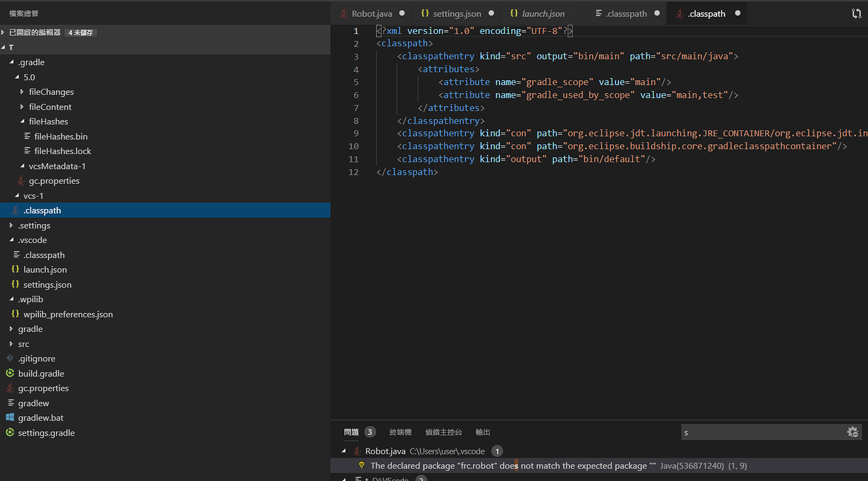Switch to the Robot.java editor tab

pyautogui.click(x=371, y=13)
